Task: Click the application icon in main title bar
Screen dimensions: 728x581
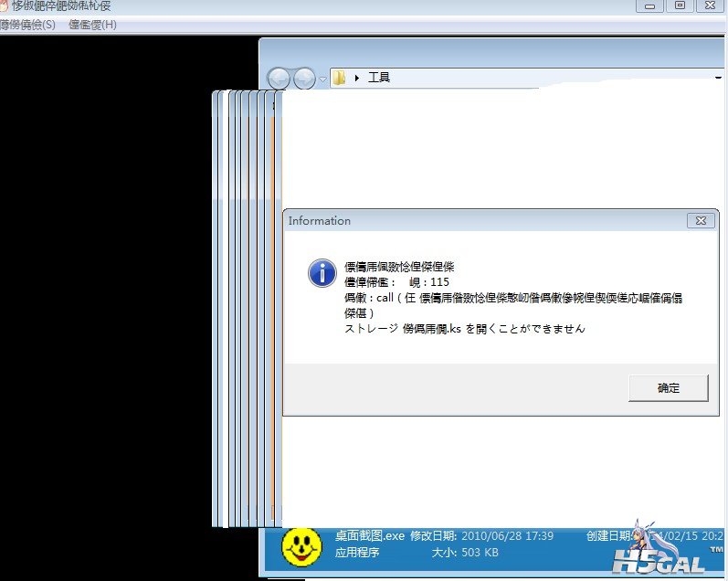Action: click(x=4, y=6)
